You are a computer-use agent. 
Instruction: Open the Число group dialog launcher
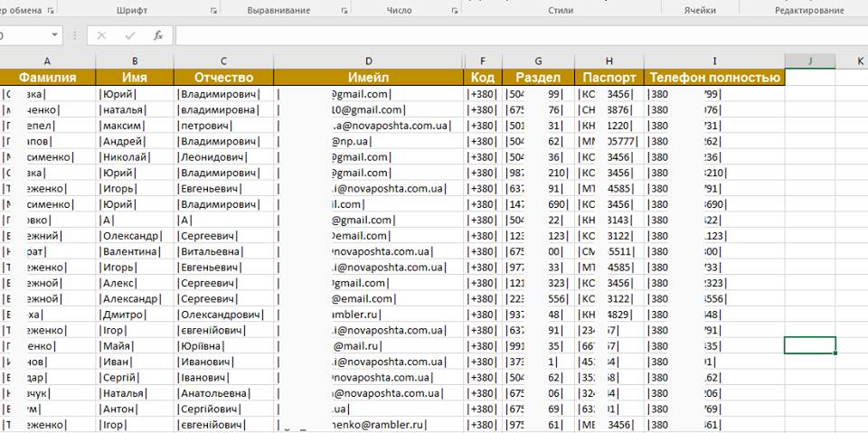(x=455, y=11)
